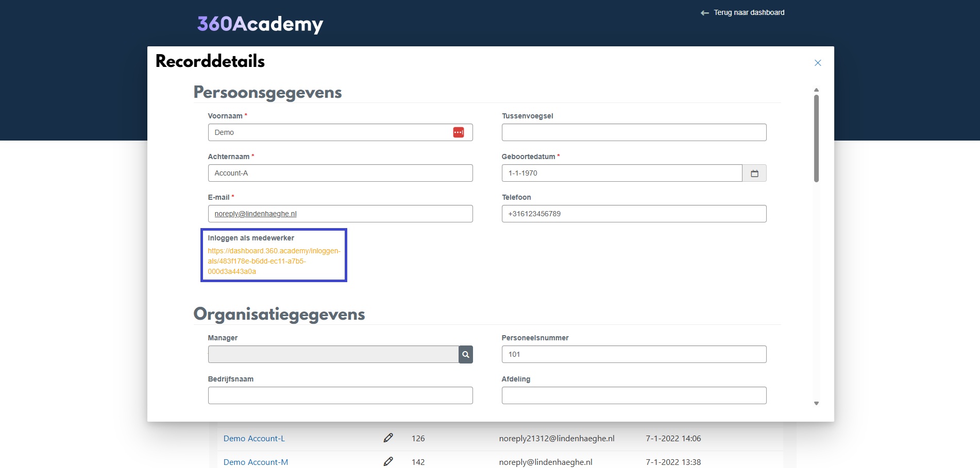Viewport: 980px width, 468px height.
Task: Focus the Voornaam input field
Action: click(340, 132)
